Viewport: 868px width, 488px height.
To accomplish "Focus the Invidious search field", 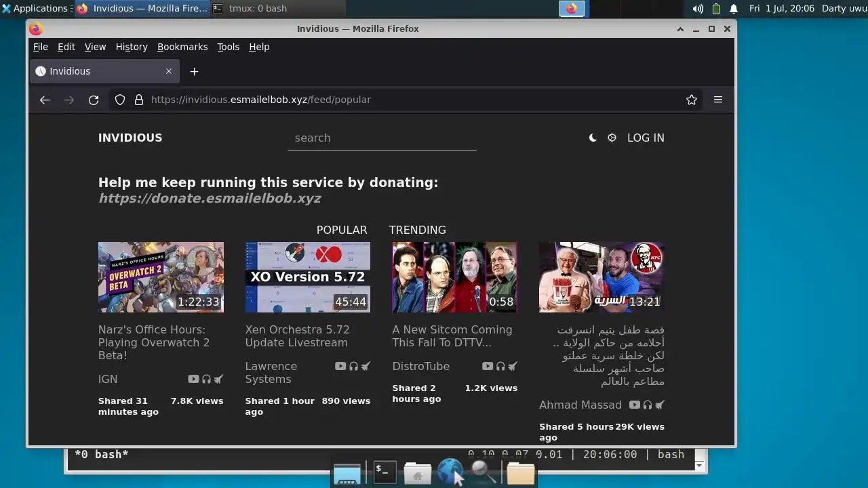I will (x=382, y=138).
